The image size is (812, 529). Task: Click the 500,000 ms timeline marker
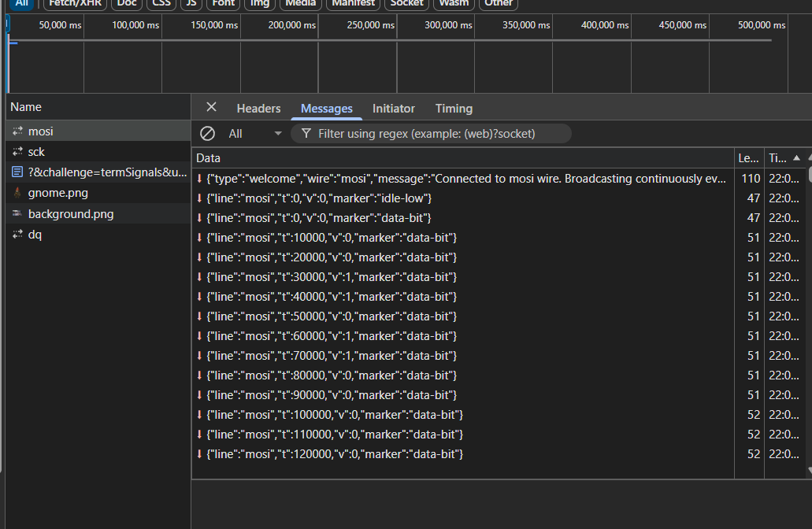pyautogui.click(x=762, y=25)
